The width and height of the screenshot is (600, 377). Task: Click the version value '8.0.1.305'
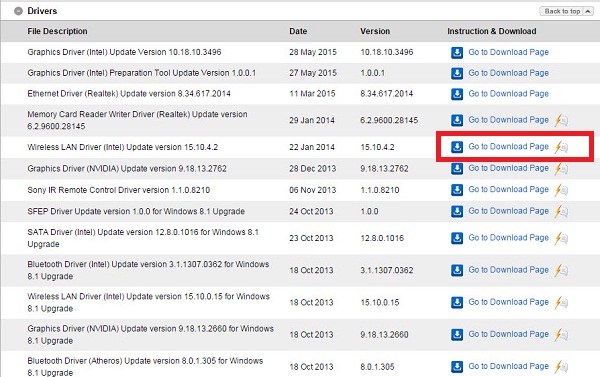(377, 367)
